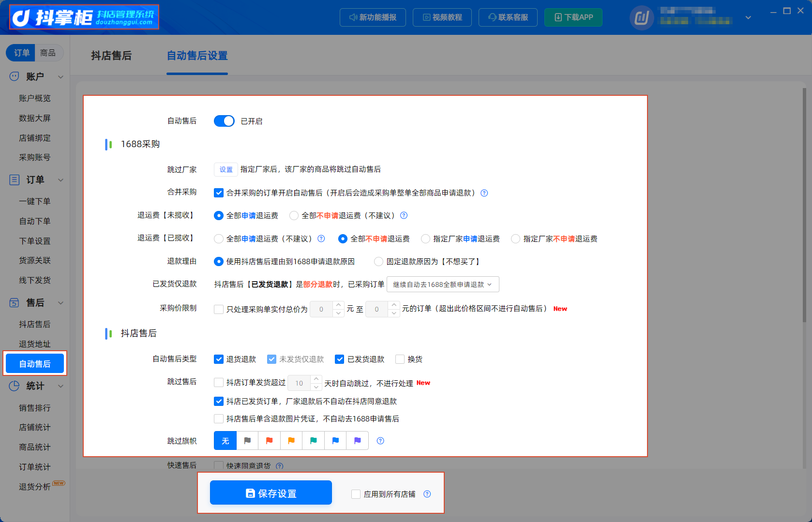Switch to 抖店售后 tab
The width and height of the screenshot is (812, 522).
(x=111, y=56)
